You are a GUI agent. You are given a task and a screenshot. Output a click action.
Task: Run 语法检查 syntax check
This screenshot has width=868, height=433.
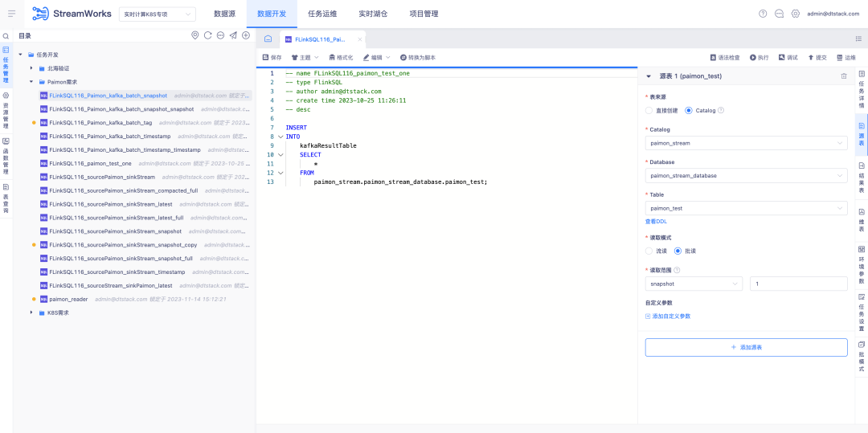tap(725, 58)
